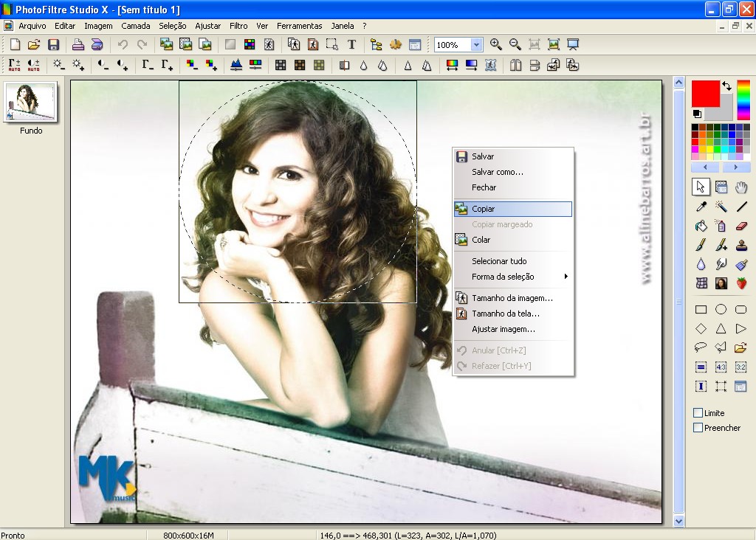Click the Zoom In magnifier icon

point(495,44)
